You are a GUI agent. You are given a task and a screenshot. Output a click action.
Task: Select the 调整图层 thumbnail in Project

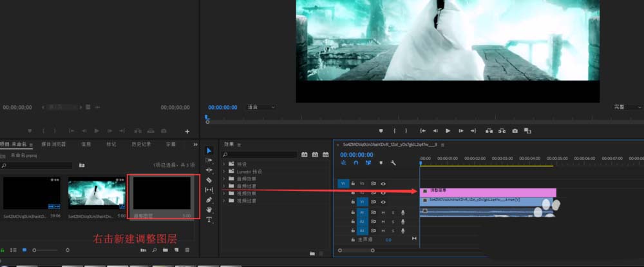162,193
